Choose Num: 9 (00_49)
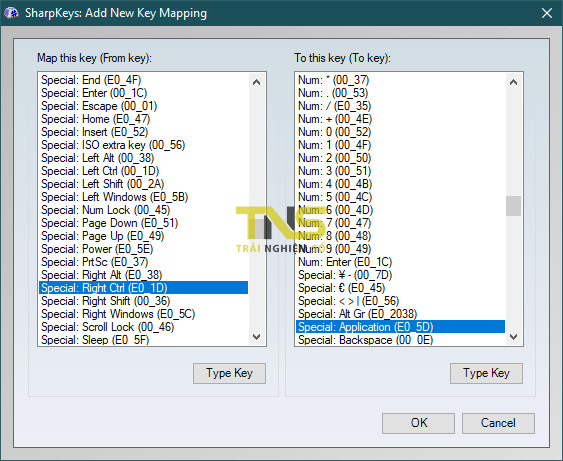 (x=400, y=249)
